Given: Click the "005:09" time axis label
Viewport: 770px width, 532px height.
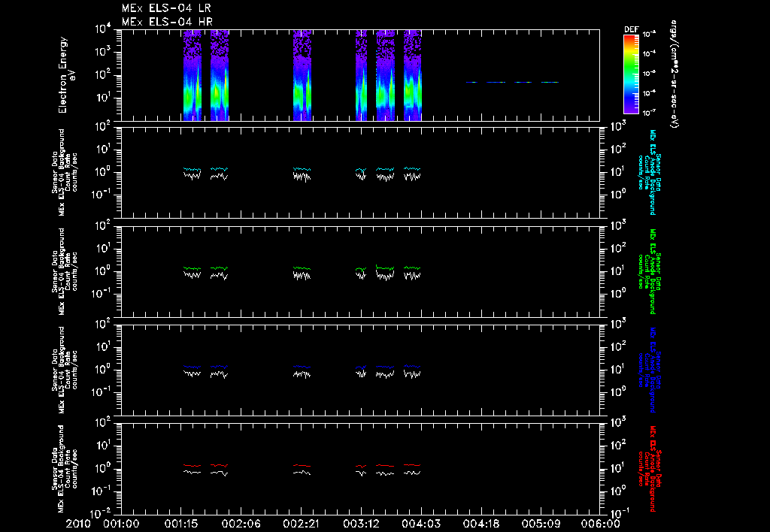Looking at the screenshot, I should pyautogui.click(x=541, y=524).
